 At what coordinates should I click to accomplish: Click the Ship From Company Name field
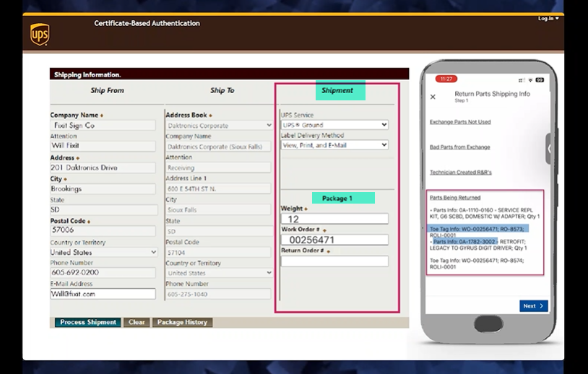pyautogui.click(x=103, y=126)
